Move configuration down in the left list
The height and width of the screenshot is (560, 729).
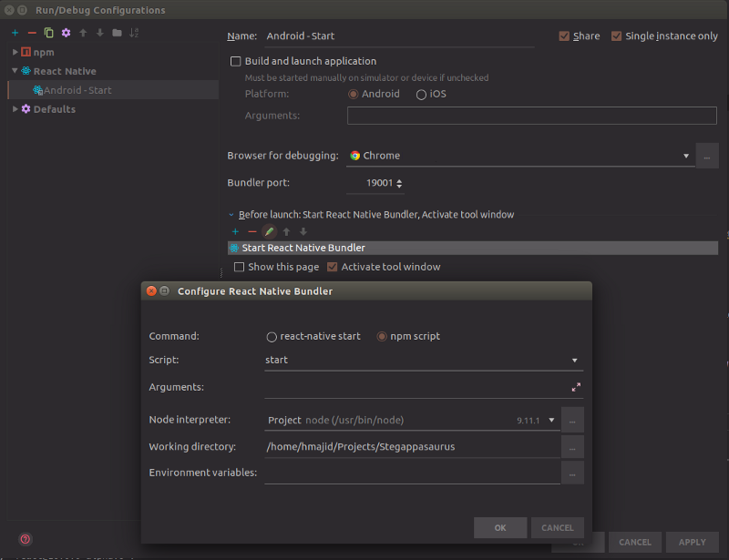click(x=100, y=33)
